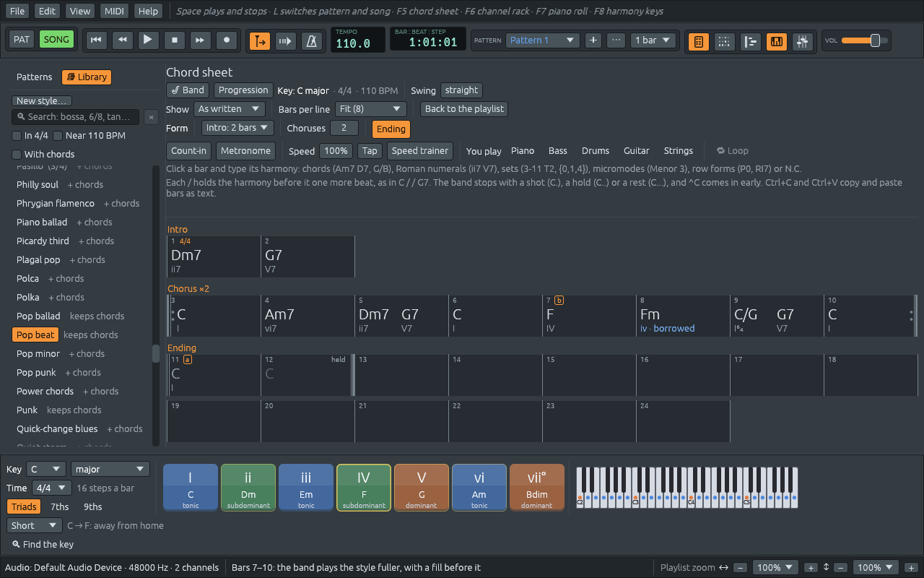Open the MIDI menu
Image resolution: width=924 pixels, height=578 pixels.
[113, 11]
